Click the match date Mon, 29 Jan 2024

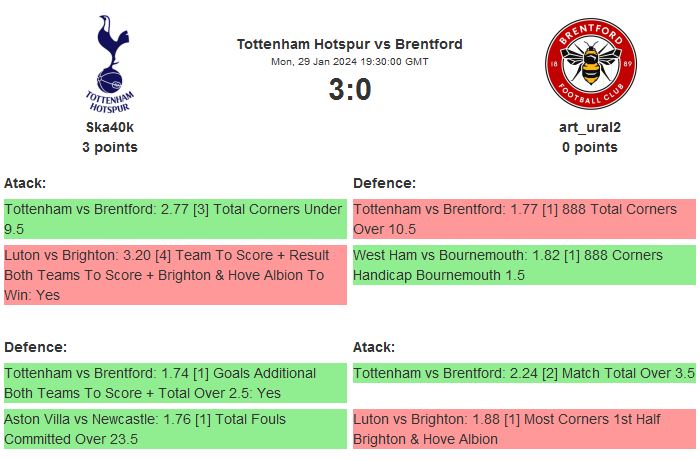(x=349, y=62)
